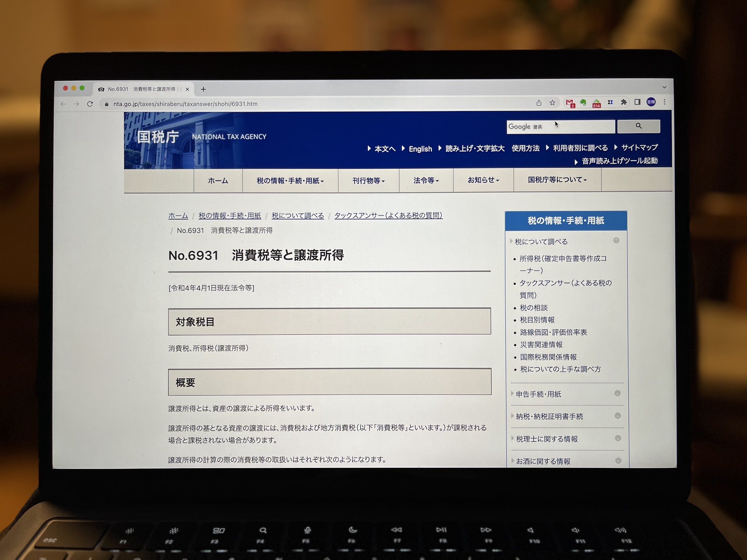Select the ホーム navigation tab
This screenshot has width=747, height=560.
tap(218, 181)
